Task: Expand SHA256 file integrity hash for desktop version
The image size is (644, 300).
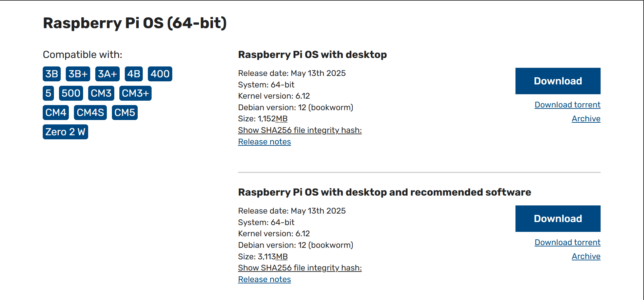Action: [299, 130]
